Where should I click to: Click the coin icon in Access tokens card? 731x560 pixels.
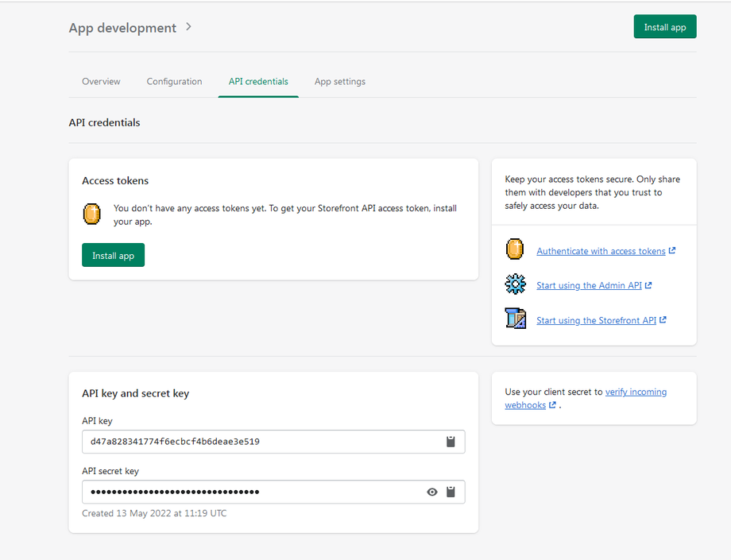[x=92, y=214]
